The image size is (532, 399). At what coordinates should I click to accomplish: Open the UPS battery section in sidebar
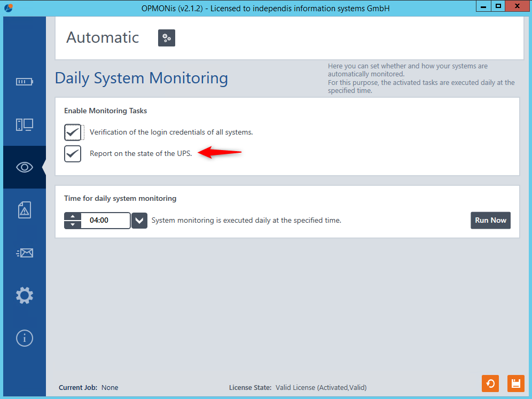[x=25, y=82]
